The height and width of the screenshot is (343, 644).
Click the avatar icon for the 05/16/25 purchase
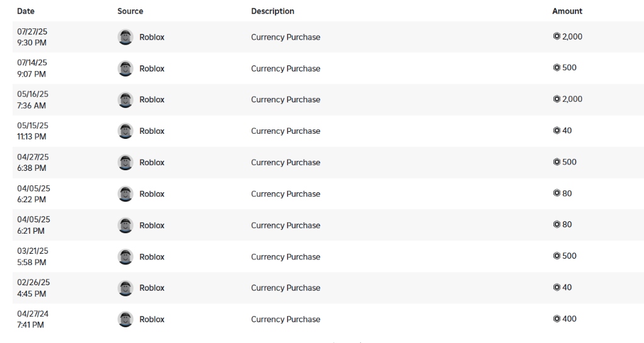126,100
